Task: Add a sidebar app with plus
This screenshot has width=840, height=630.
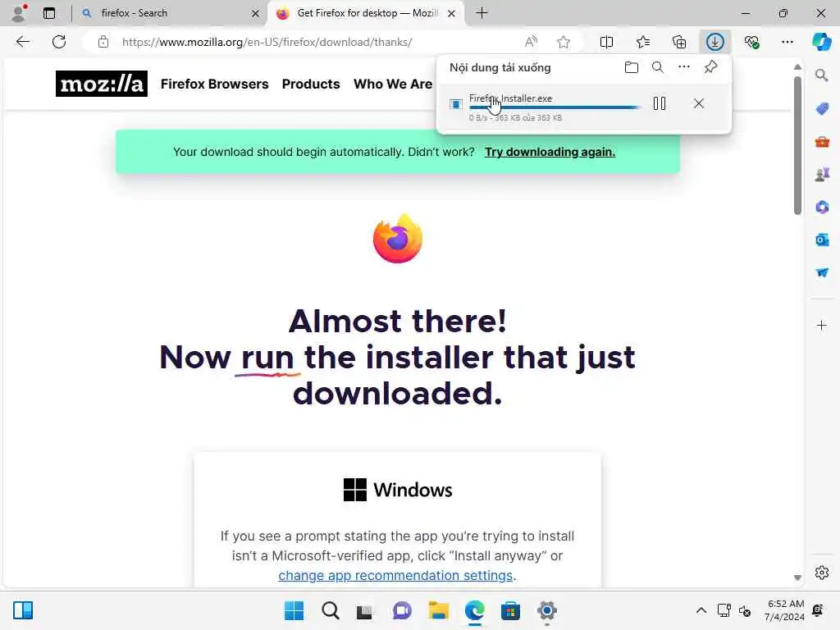Action: tap(822, 325)
